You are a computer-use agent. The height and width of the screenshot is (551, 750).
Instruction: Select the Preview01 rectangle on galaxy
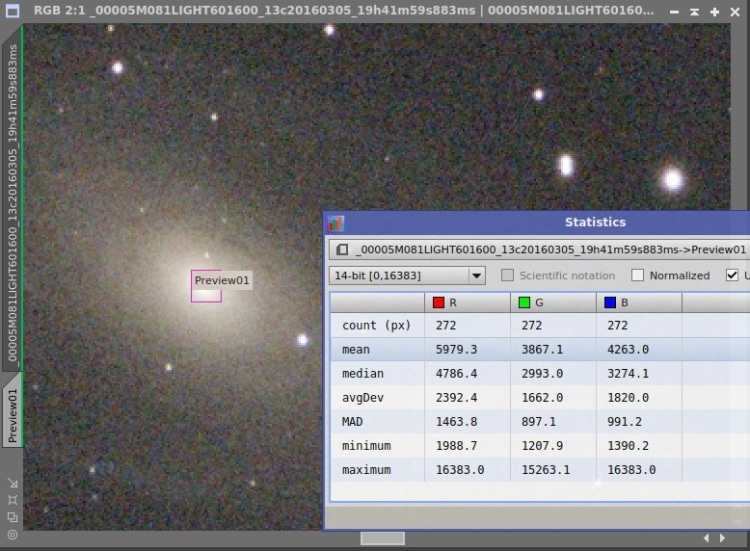tap(206, 286)
